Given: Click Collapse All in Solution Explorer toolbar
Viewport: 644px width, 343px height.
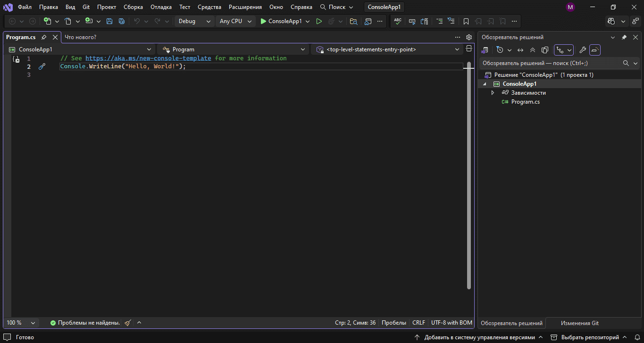Looking at the screenshot, I should pyautogui.click(x=533, y=50).
